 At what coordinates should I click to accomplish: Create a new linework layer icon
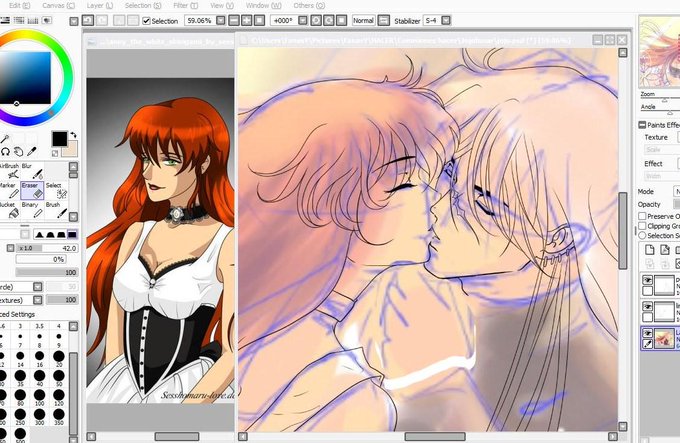(x=664, y=250)
